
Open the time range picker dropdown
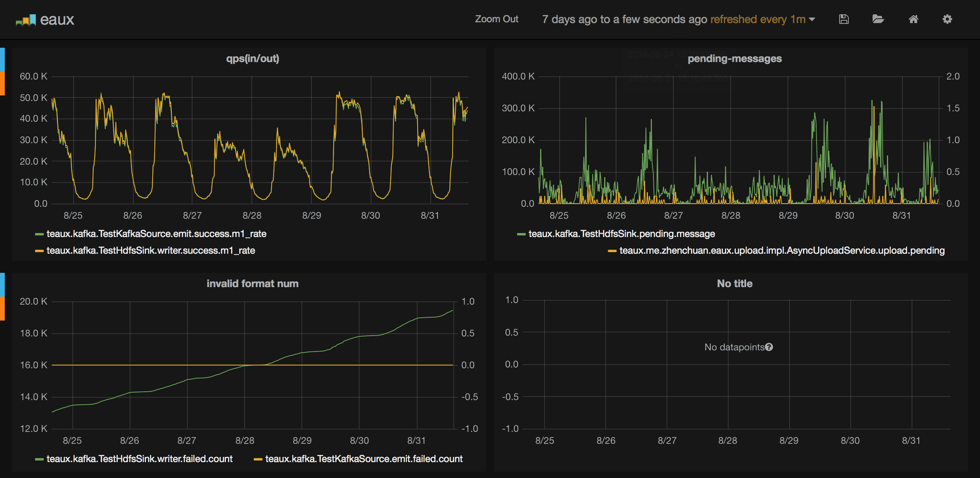[678, 19]
